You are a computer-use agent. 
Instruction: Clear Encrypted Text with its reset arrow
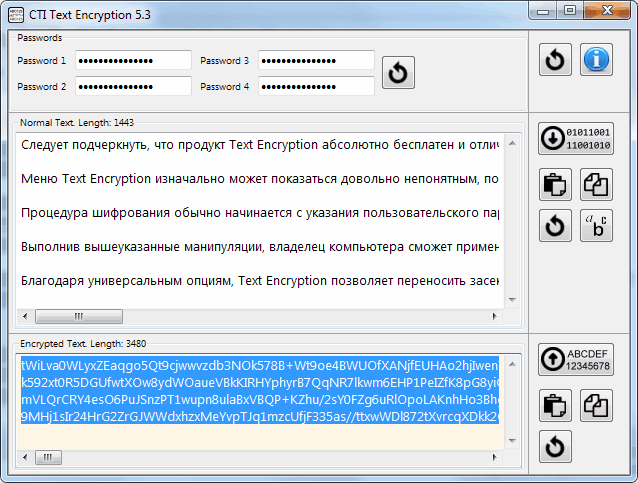point(555,447)
